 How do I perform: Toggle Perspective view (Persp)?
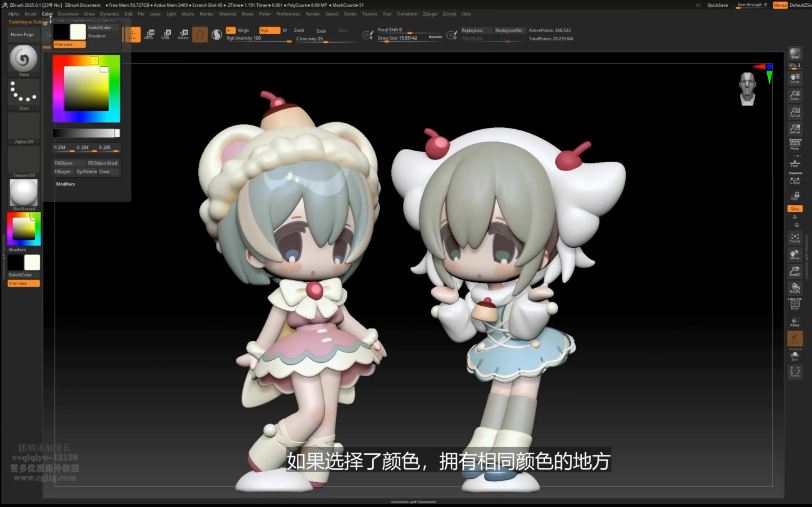(795, 144)
